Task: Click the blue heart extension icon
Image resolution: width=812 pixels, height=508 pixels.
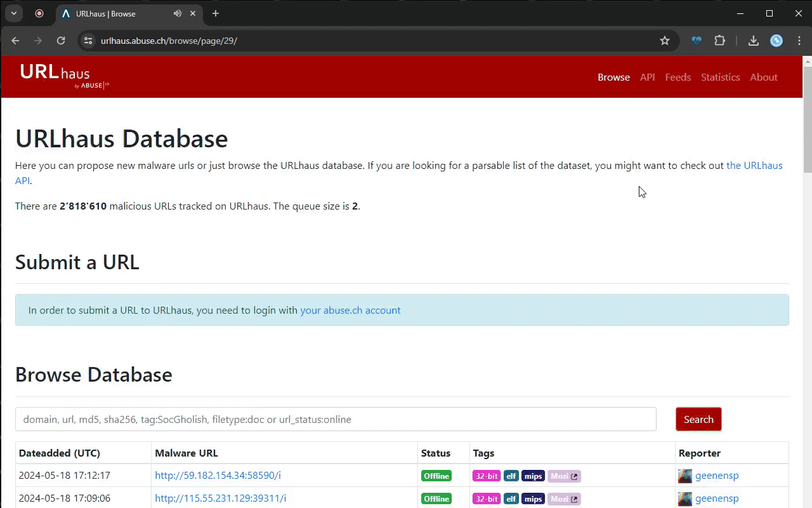Action: coord(697,41)
